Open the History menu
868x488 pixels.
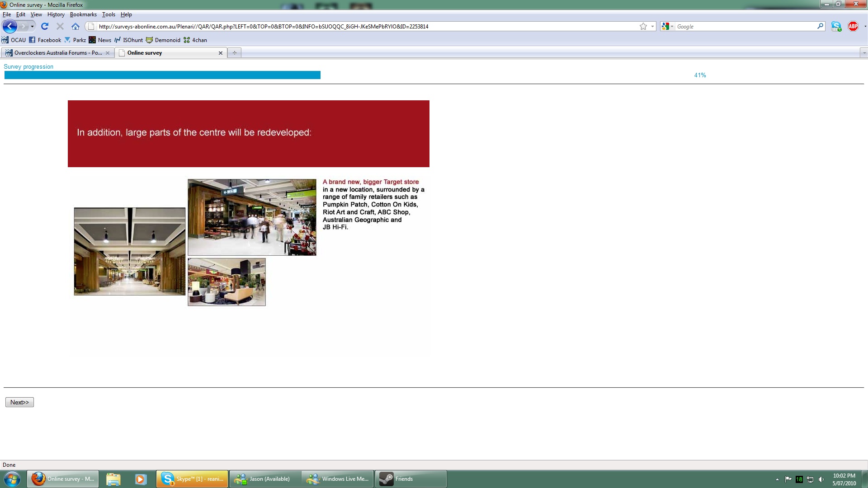56,14
